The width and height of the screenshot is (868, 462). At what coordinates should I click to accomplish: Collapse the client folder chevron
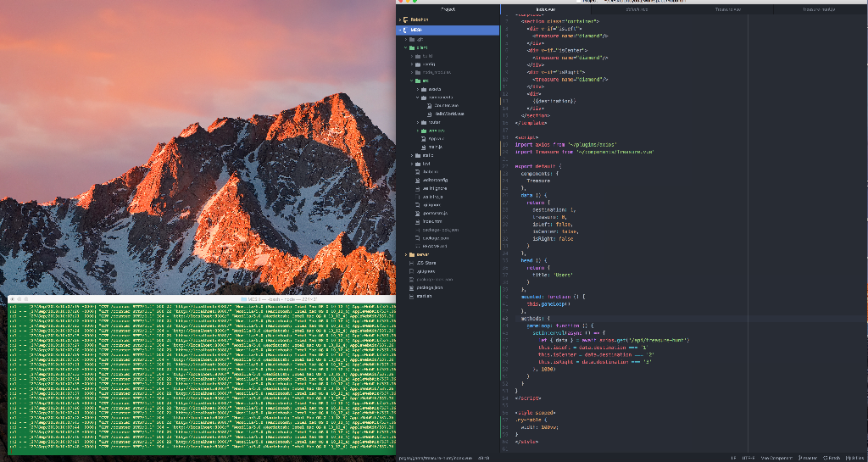point(406,47)
